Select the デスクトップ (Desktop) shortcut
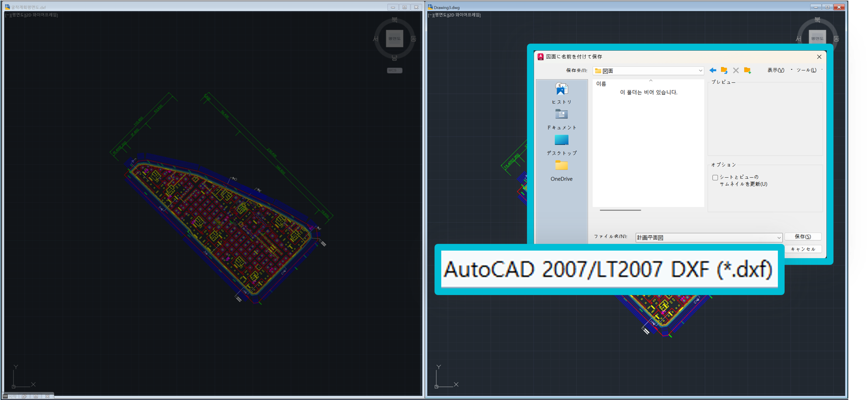This screenshot has height=400, width=868. (x=561, y=145)
